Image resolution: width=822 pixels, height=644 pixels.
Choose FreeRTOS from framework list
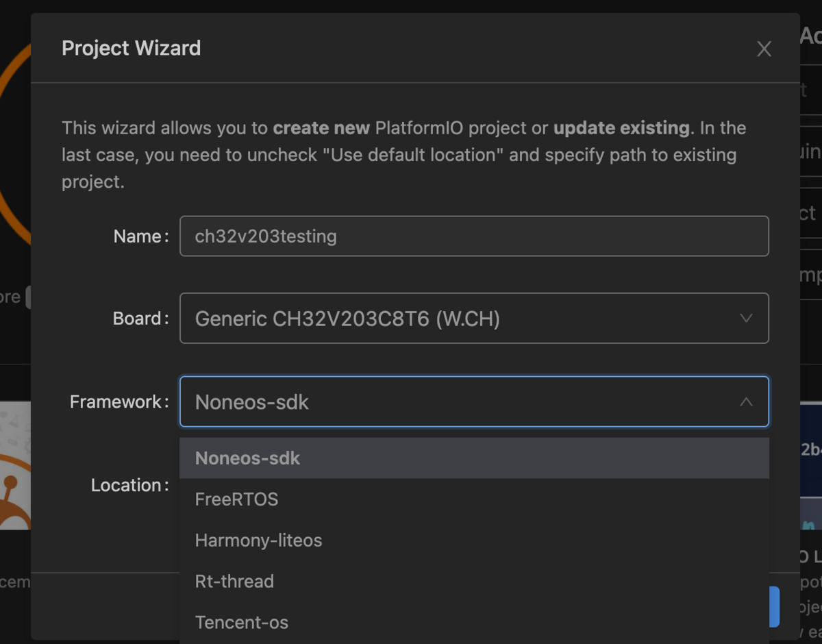pyautogui.click(x=474, y=499)
